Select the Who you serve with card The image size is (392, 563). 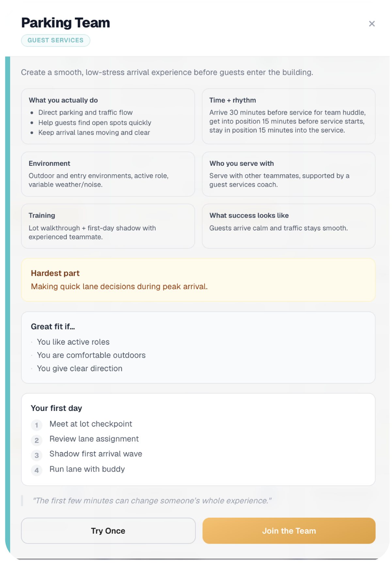[x=289, y=174]
